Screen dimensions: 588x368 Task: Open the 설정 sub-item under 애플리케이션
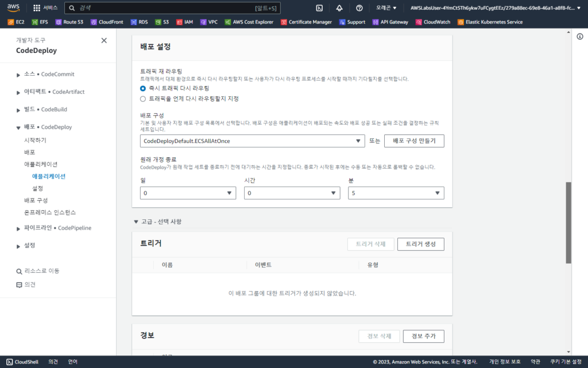pos(37,188)
